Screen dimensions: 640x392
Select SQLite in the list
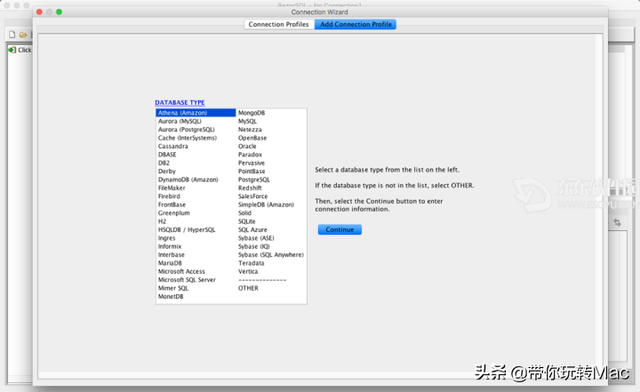[247, 221]
